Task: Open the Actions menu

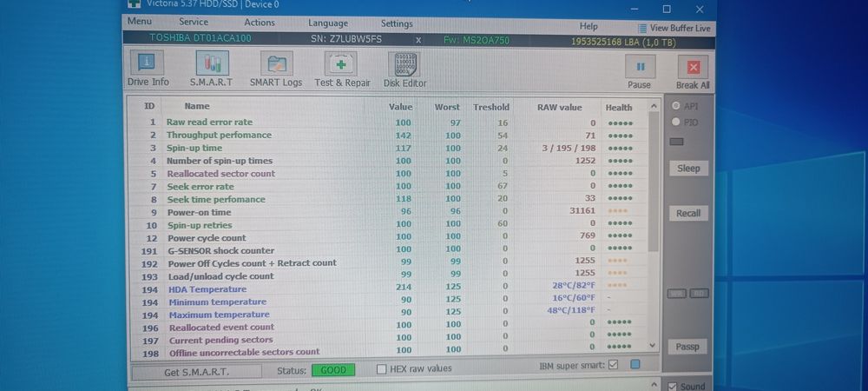Action: pos(260,22)
